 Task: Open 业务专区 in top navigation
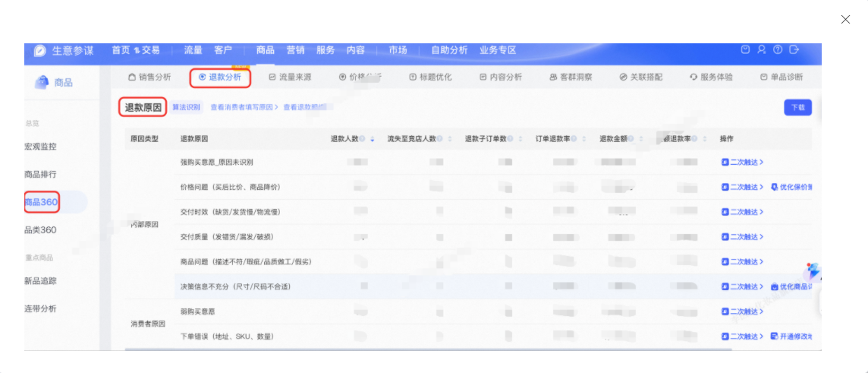pos(498,50)
